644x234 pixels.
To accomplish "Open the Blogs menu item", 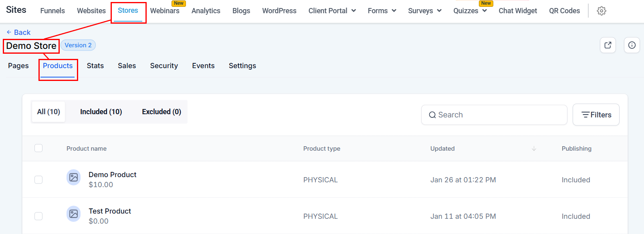I will [241, 11].
